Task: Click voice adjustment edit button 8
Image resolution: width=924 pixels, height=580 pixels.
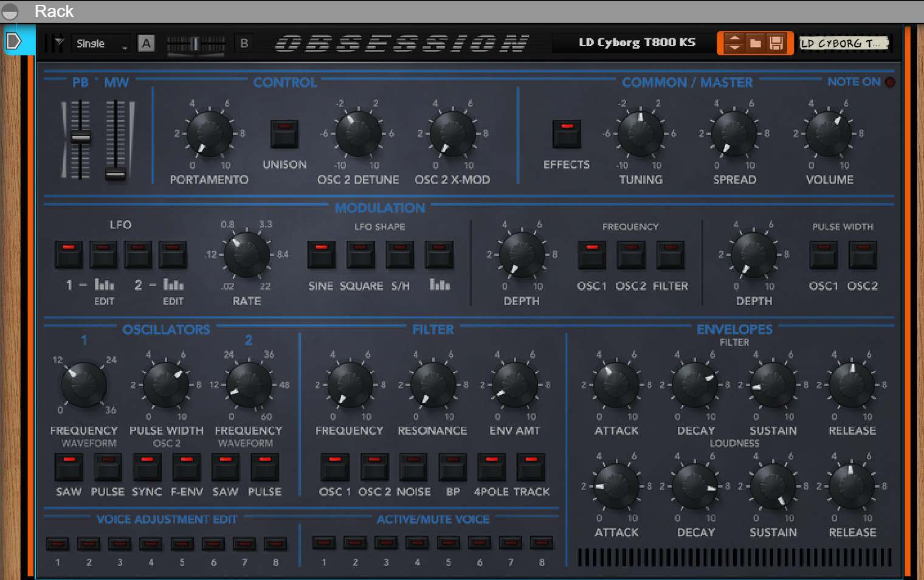Action: pyautogui.click(x=275, y=544)
